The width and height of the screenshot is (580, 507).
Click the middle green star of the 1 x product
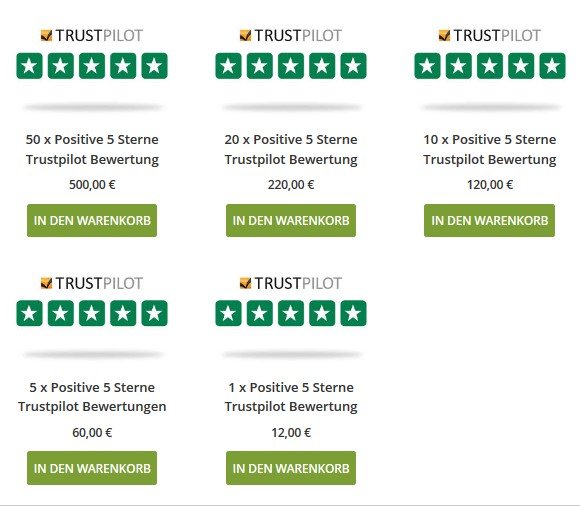coord(291,314)
